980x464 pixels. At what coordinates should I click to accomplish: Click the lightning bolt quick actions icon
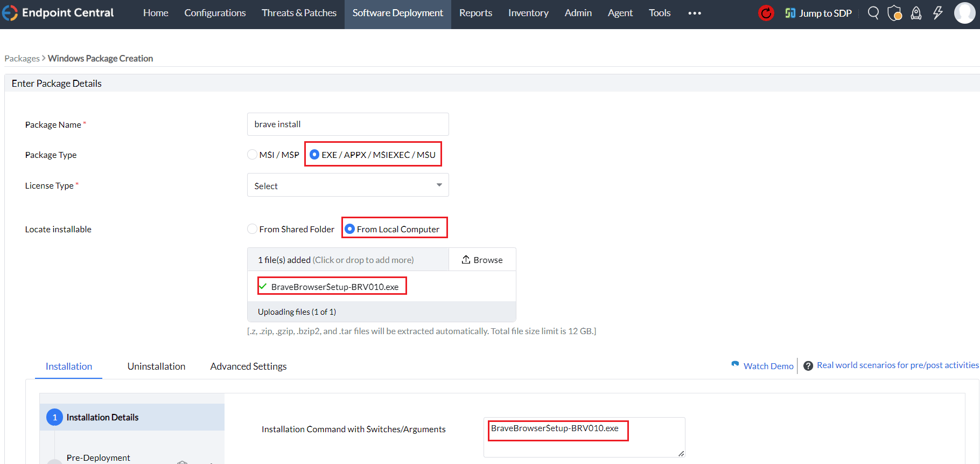pyautogui.click(x=938, y=13)
